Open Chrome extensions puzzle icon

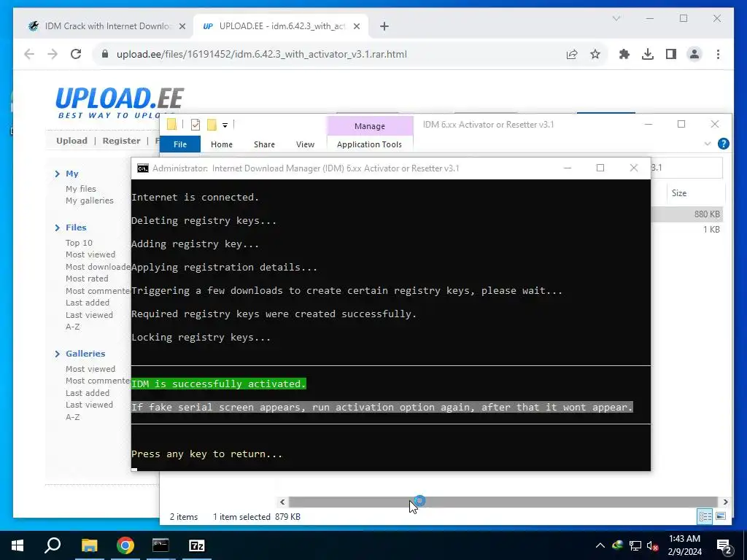(x=624, y=54)
